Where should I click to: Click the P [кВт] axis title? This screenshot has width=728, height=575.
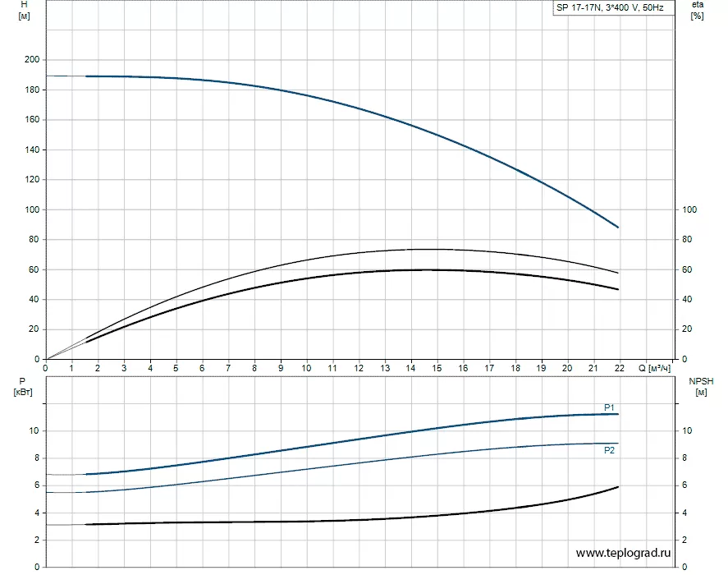pyautogui.click(x=22, y=387)
